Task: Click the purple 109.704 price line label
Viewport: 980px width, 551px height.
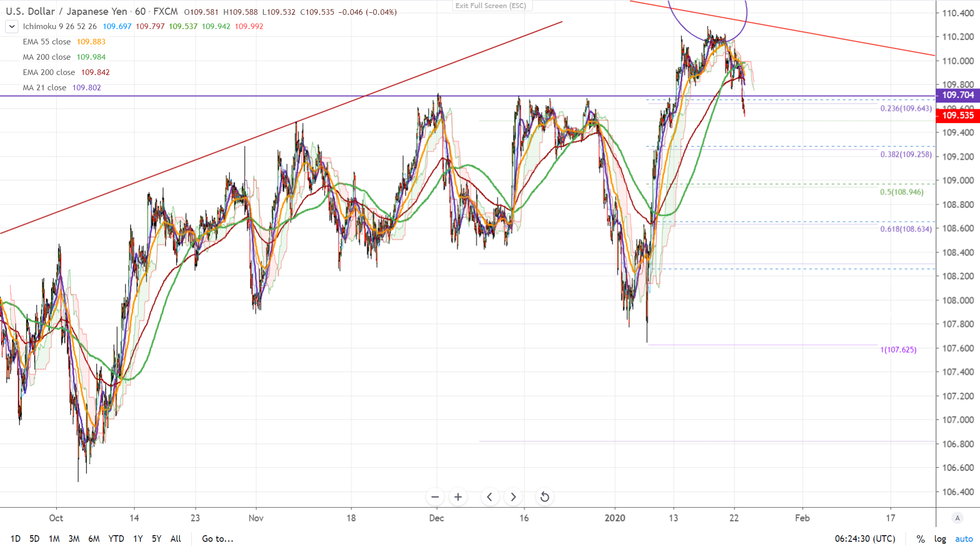Action: [x=958, y=95]
